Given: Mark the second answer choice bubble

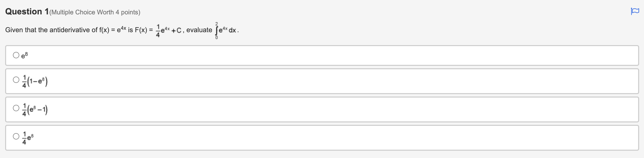Looking at the screenshot, I should 16,80.
